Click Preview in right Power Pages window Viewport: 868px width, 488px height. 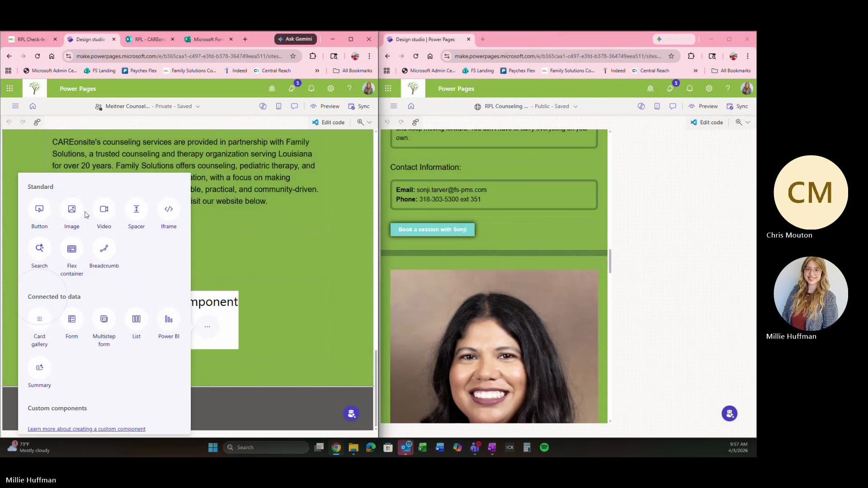tap(703, 106)
